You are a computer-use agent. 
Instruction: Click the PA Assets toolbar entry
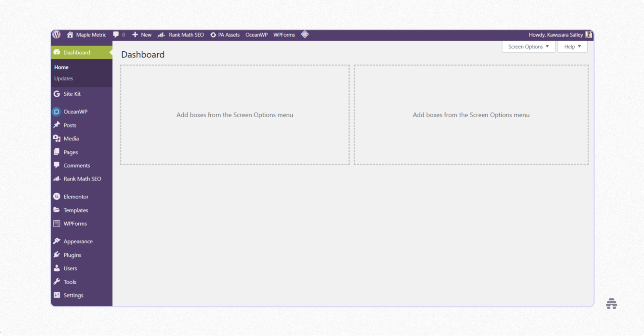(x=225, y=35)
